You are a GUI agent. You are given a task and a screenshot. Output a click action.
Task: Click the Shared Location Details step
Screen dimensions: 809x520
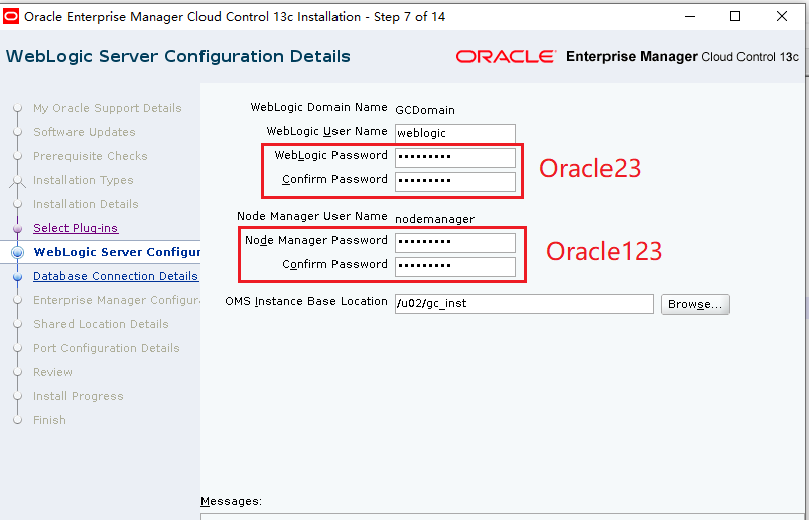point(101,324)
